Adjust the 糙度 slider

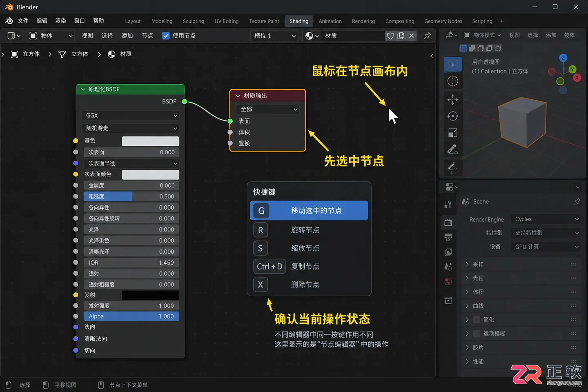(x=131, y=196)
